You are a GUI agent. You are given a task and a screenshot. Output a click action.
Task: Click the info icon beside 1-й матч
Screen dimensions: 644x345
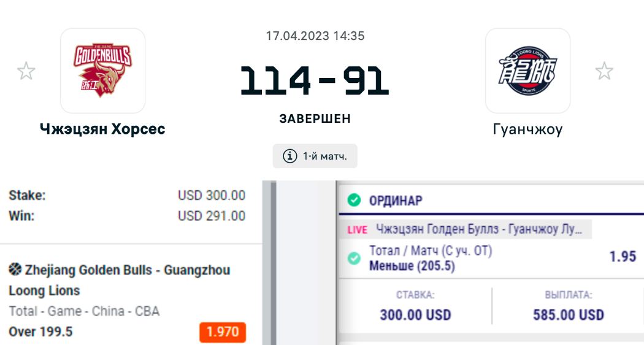[289, 156]
